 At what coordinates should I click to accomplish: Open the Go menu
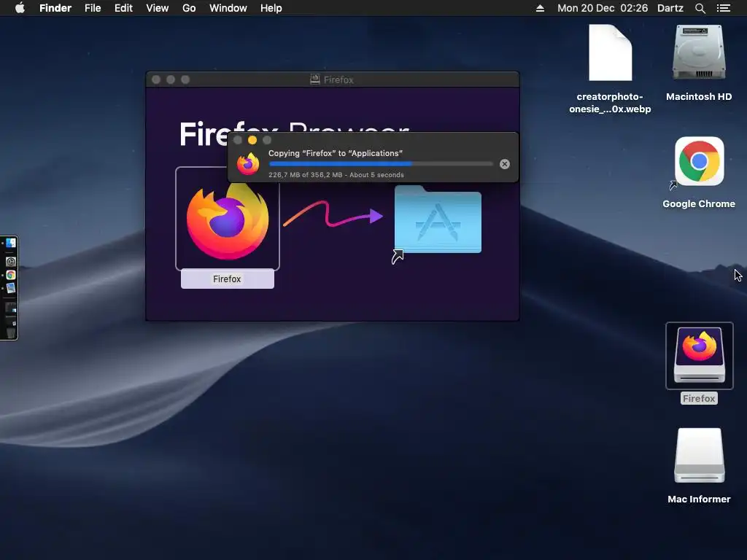tap(189, 8)
